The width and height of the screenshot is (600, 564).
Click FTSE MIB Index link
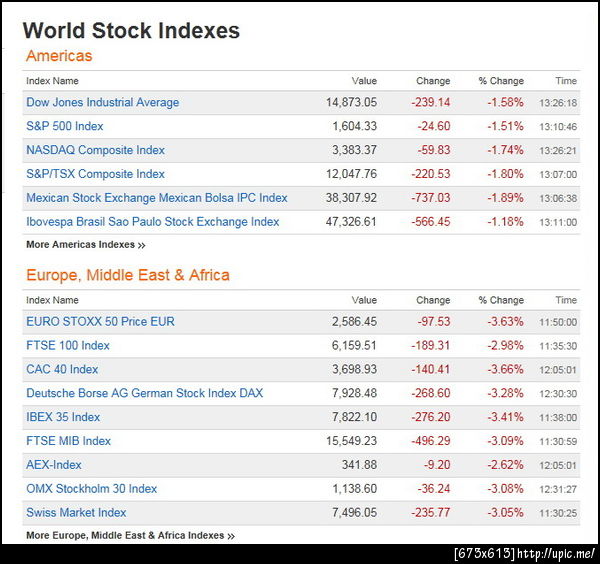coord(69,441)
